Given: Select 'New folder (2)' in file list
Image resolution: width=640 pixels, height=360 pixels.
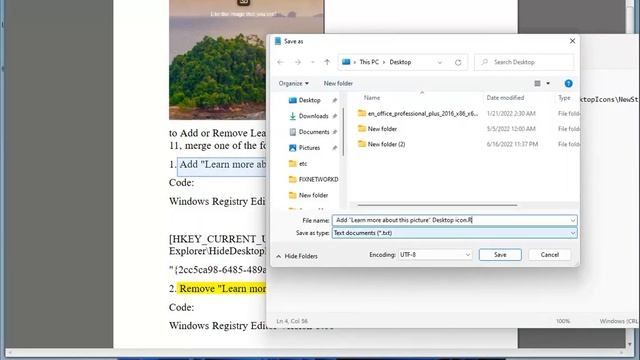Looking at the screenshot, I should [x=386, y=144].
